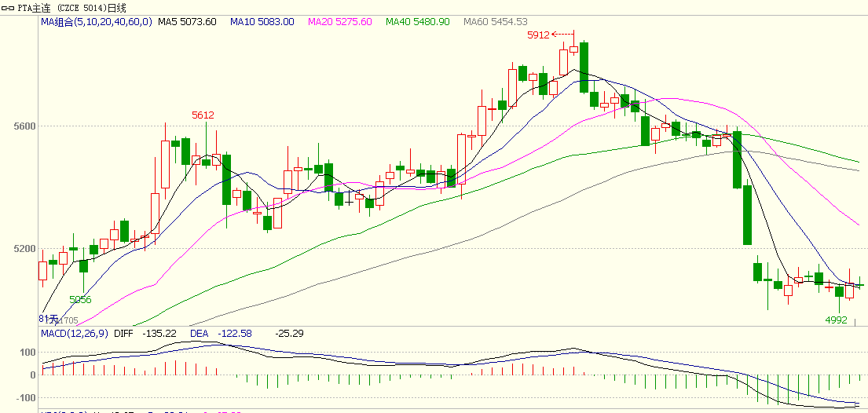This screenshot has width=868, height=413.
Task: Select the MA5 5073.60 indicator label
Action: (x=187, y=22)
